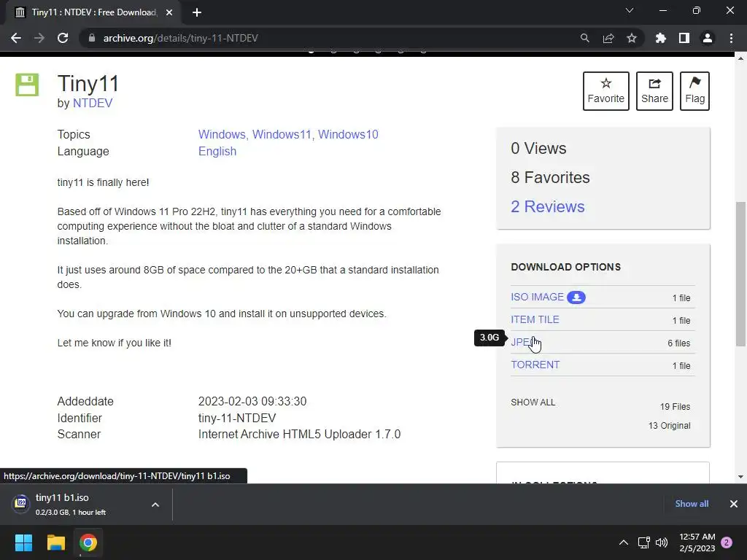Click the 6 files count beside JPEG
The width and height of the screenshot is (747, 560).
(x=679, y=343)
